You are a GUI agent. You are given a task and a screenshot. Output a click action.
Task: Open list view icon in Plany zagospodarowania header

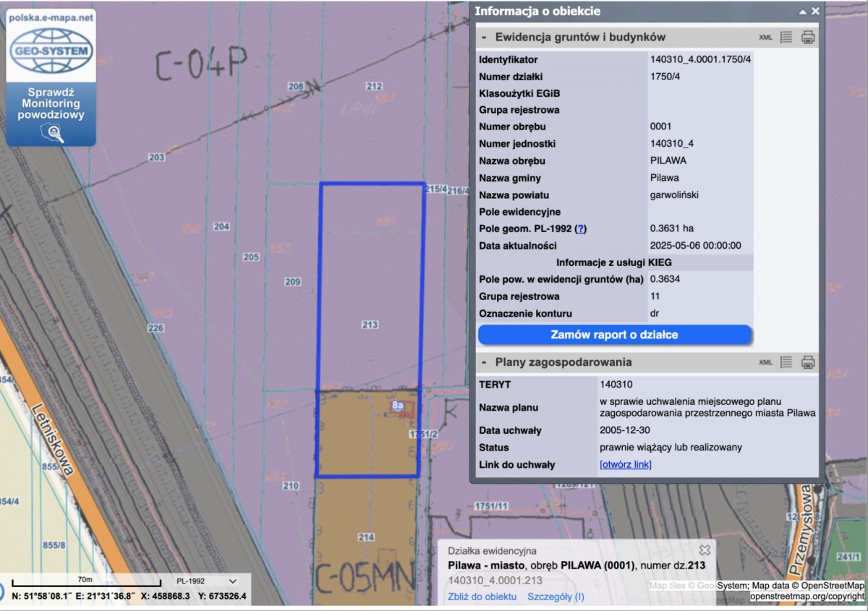tap(786, 362)
